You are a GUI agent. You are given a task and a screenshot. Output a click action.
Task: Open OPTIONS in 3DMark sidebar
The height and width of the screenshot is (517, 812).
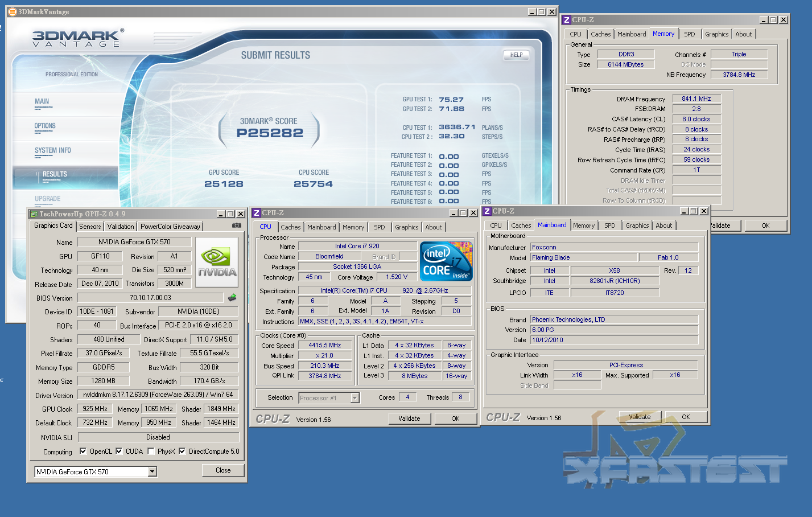[x=45, y=126]
